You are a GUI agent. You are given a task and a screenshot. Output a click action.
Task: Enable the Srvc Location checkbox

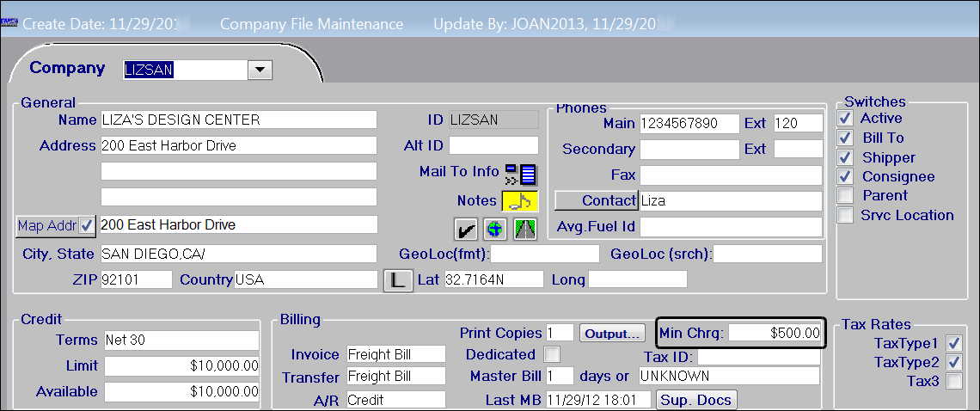tap(845, 215)
